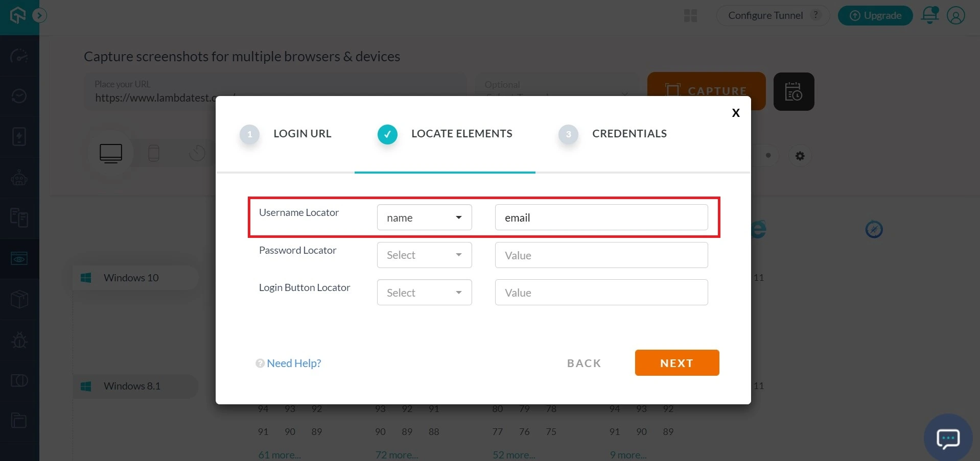Go to the LOGIN URL step
This screenshot has height=461, width=980.
pyautogui.click(x=301, y=134)
